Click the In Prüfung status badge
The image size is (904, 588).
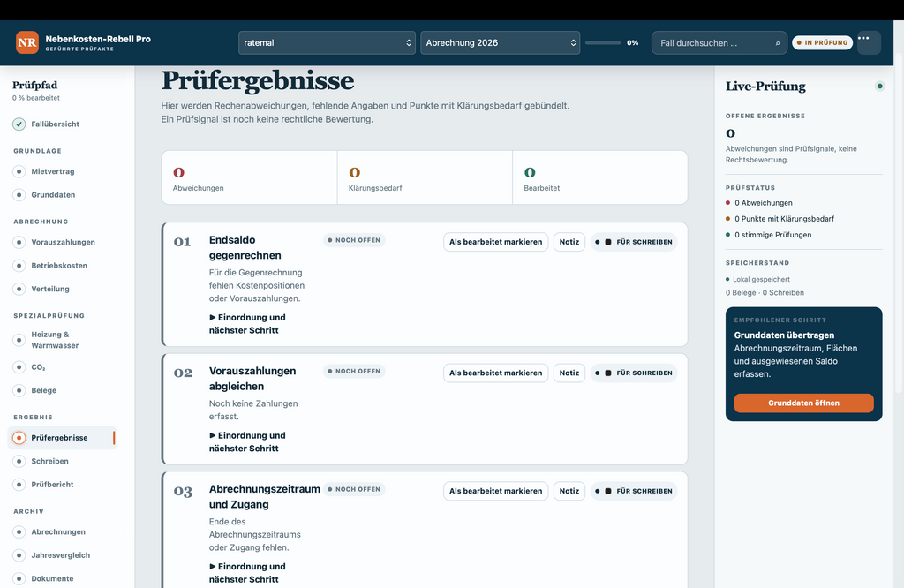[822, 42]
